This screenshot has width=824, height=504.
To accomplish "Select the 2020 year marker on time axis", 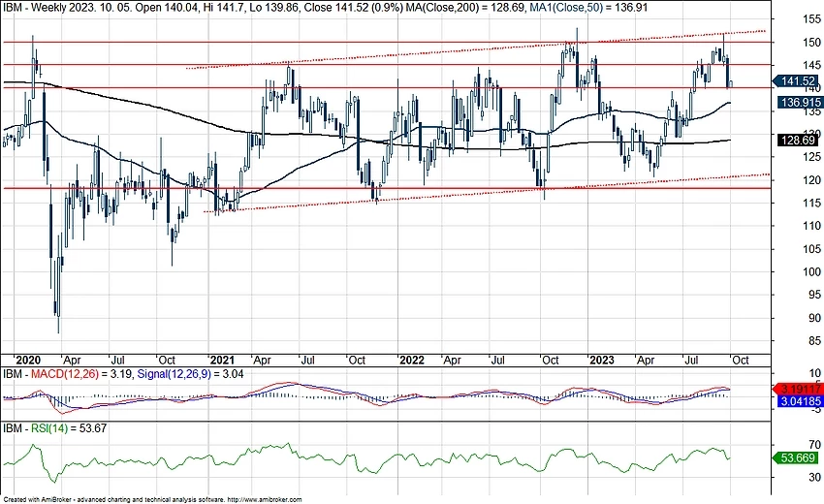I will point(28,360).
